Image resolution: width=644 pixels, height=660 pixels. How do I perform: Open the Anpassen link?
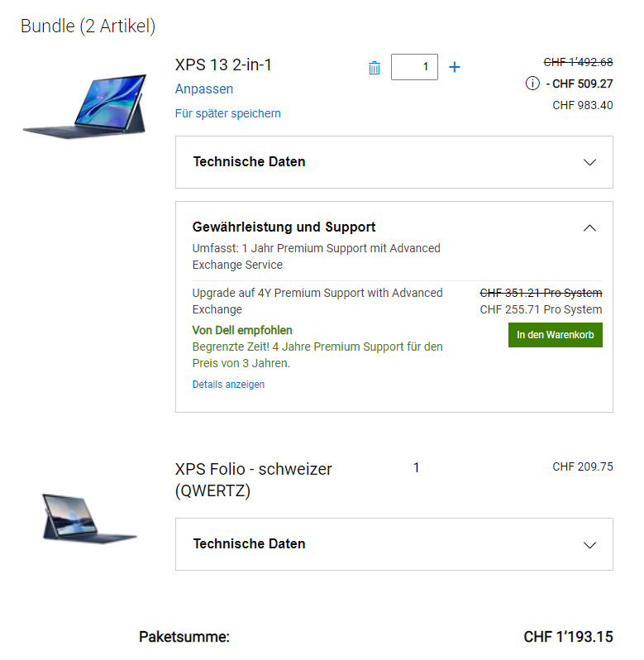click(x=204, y=88)
